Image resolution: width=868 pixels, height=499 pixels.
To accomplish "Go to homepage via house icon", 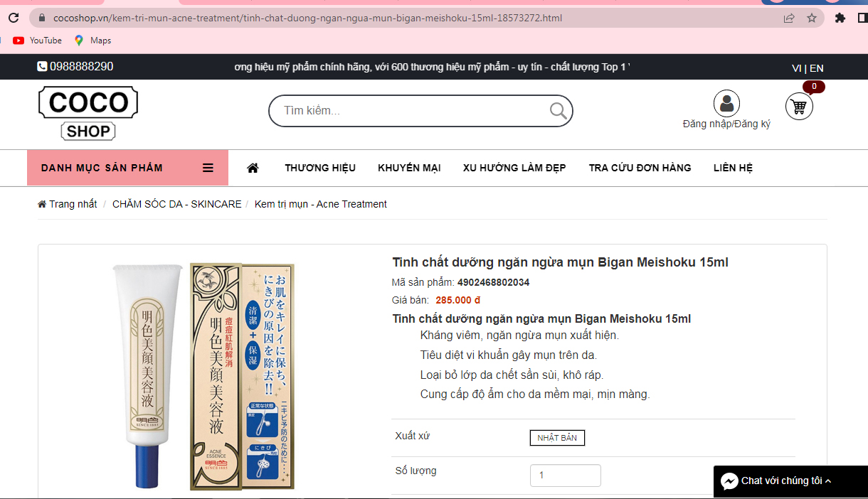I will [x=253, y=168].
